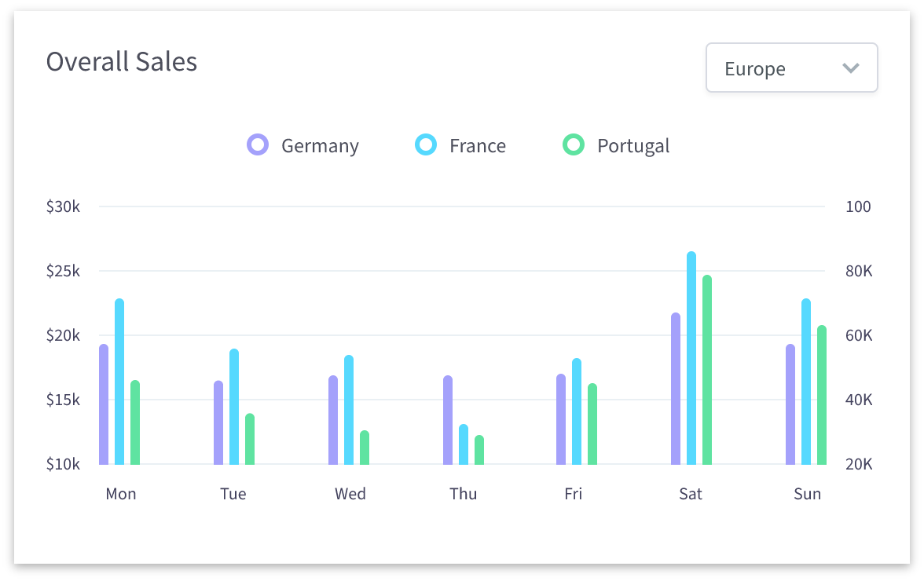
Task: Click the chevron arrow in Europe selector
Action: [x=850, y=68]
